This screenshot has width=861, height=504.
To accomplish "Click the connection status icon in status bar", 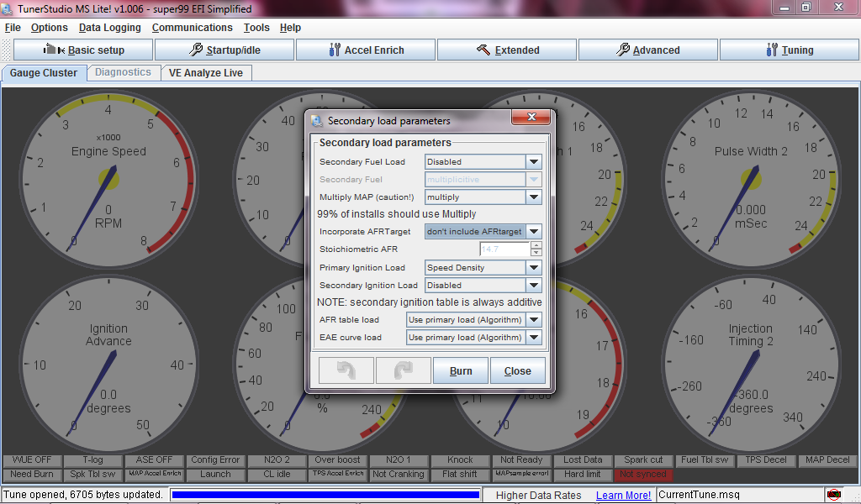I will click(834, 495).
